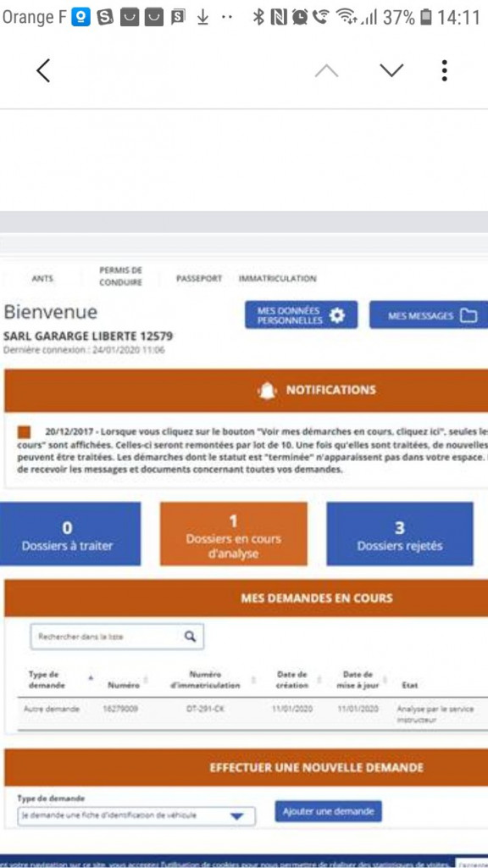Image resolution: width=488 pixels, height=868 pixels.
Task: Tap the back arrow in the viewer header
Action: 43,70
